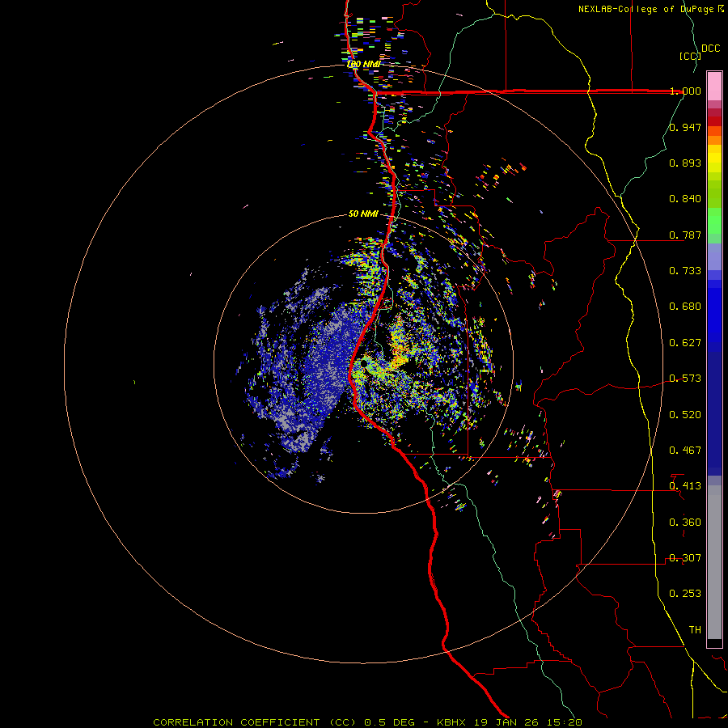Pick the black TH swatch at the color bar bottom

pyautogui.click(x=714, y=642)
